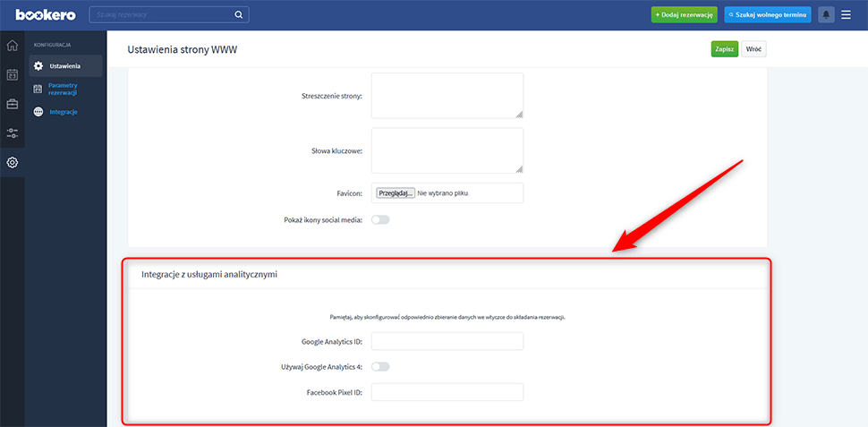The image size is (868, 427).
Task: Open the sliders sidebar icon
Action: pyautogui.click(x=12, y=133)
